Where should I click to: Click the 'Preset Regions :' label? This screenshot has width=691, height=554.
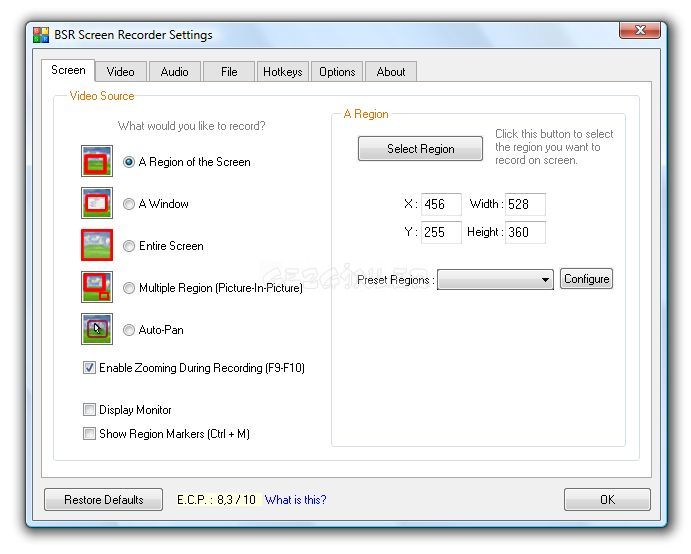396,280
